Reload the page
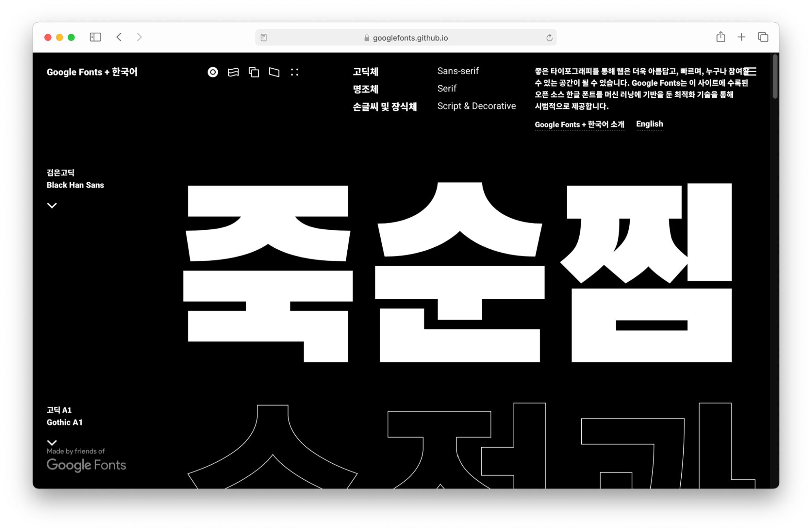Screen dimensions: 812x532 [x=549, y=38]
